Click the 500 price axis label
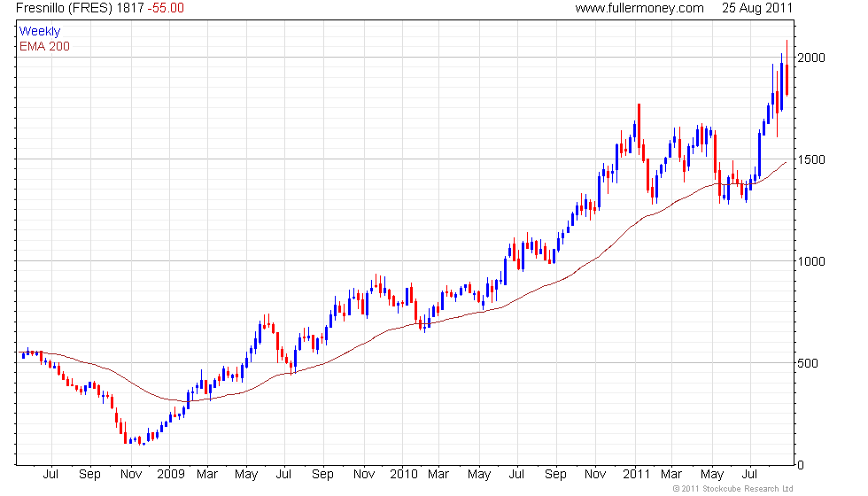 pyautogui.click(x=808, y=363)
